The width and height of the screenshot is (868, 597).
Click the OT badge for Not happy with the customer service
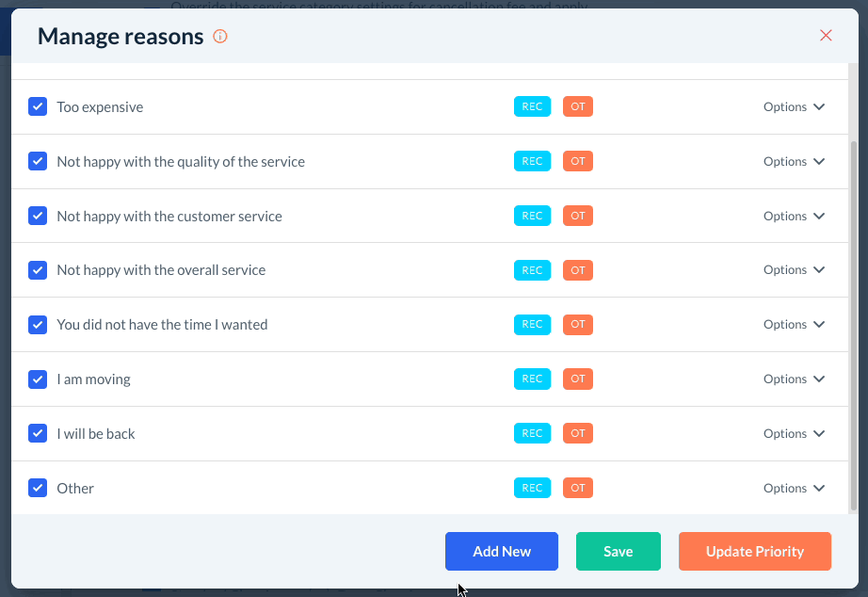coord(578,216)
